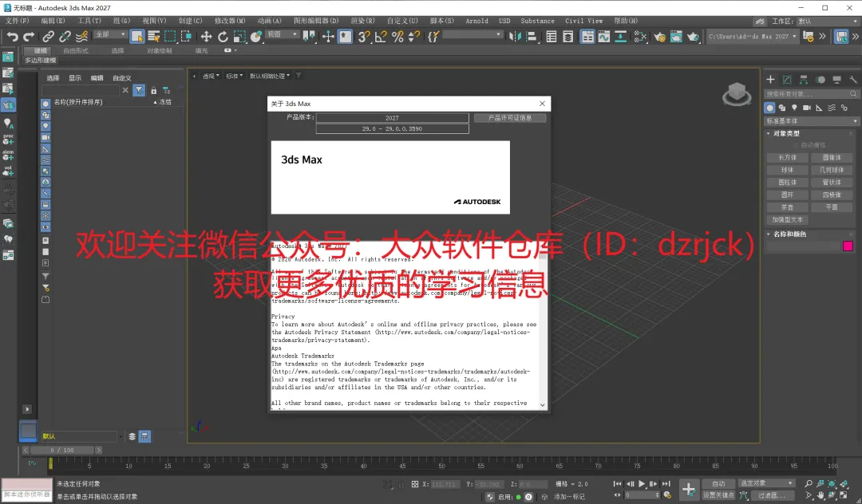Open the Rendered Frame Window icon
Screen dimensions: 862x504
[x=676, y=36]
